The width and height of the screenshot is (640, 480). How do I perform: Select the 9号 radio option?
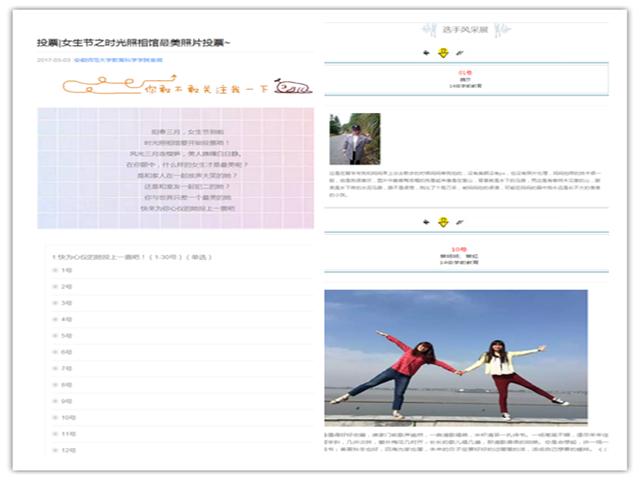pyautogui.click(x=55, y=401)
